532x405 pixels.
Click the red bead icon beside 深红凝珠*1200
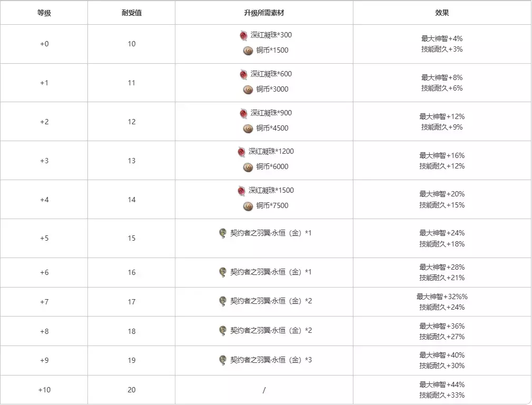[x=241, y=152]
